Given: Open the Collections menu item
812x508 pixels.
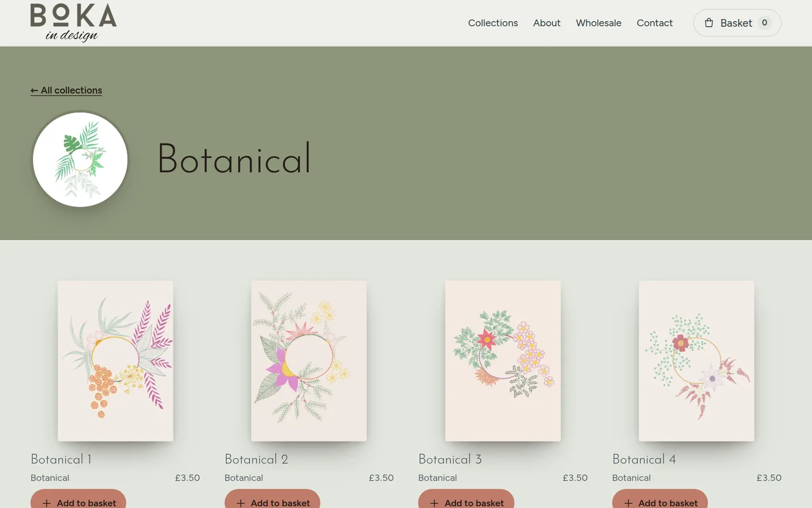Looking at the screenshot, I should coord(493,23).
